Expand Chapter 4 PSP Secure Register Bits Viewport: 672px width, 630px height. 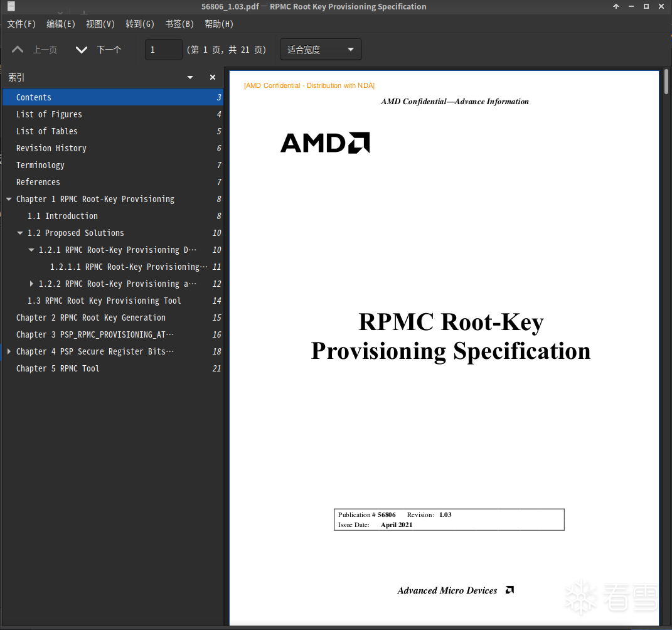point(9,351)
